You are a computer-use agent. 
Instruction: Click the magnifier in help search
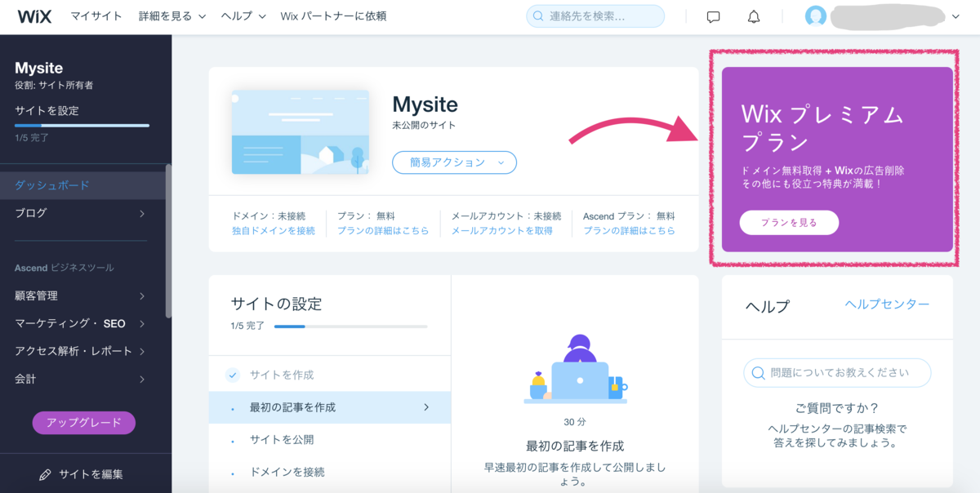[x=758, y=373]
